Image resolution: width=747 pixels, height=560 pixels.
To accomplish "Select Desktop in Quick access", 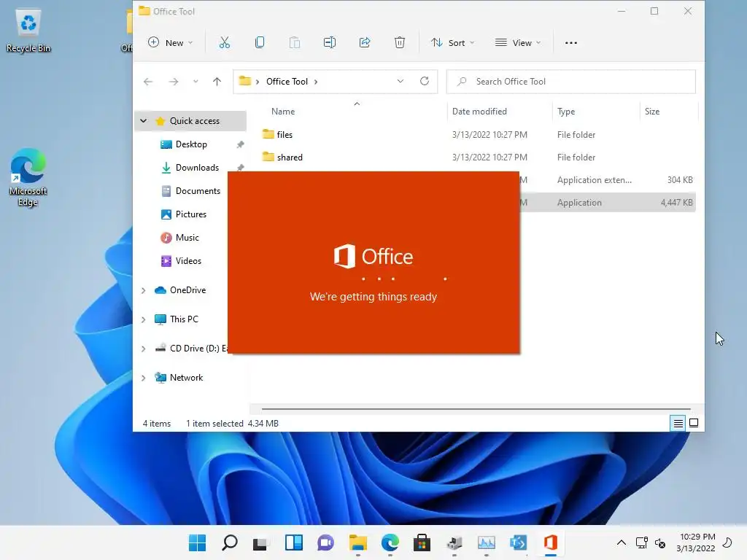I will tap(190, 144).
